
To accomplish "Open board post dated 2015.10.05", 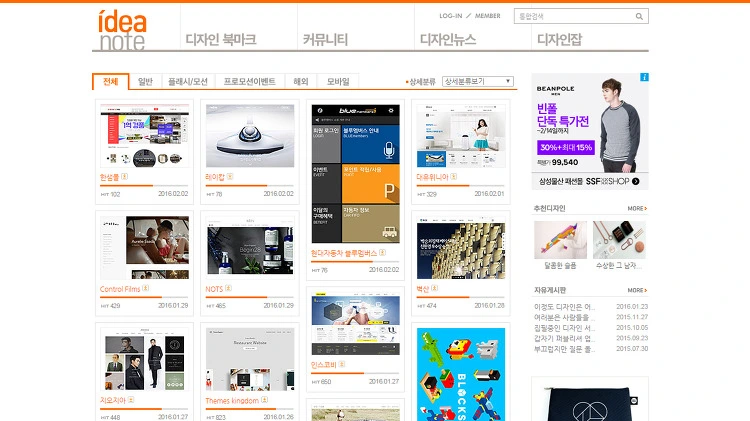I will pos(564,328).
